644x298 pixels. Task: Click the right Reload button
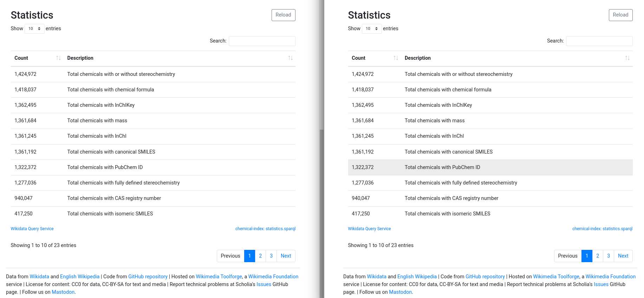[x=620, y=15]
